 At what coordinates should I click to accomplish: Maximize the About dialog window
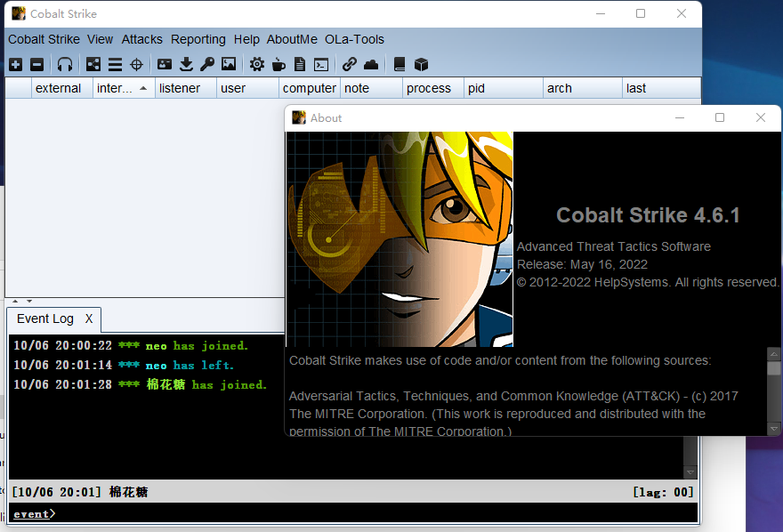pyautogui.click(x=720, y=117)
